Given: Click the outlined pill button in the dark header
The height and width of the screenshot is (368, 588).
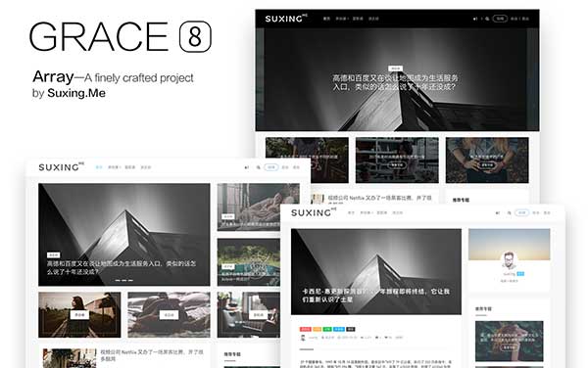Looking at the screenshot, I should click(x=500, y=19).
